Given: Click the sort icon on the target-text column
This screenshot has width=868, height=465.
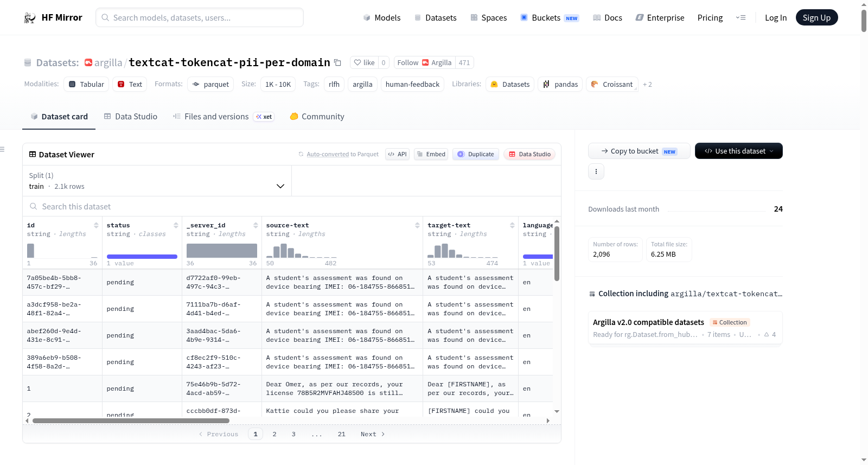Looking at the screenshot, I should point(512,225).
